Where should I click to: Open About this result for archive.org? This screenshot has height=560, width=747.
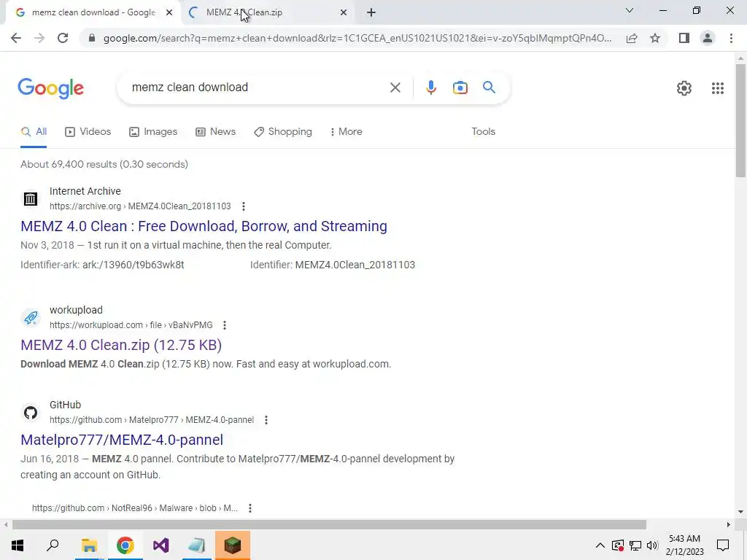click(x=244, y=206)
